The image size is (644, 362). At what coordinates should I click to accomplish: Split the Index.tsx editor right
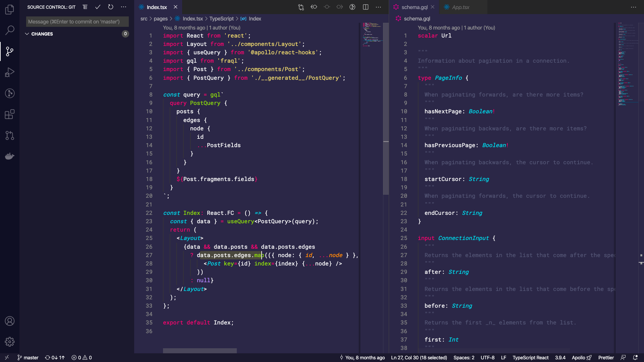pyautogui.click(x=366, y=7)
